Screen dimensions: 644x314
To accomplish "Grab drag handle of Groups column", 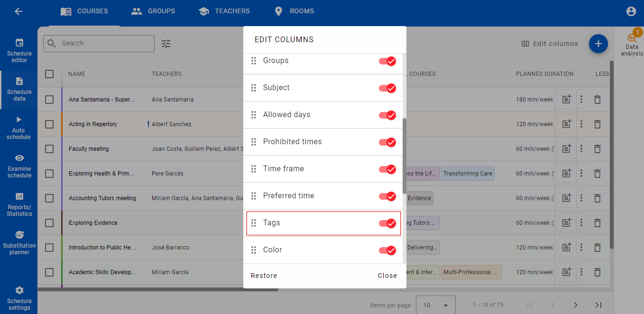I will tap(254, 61).
